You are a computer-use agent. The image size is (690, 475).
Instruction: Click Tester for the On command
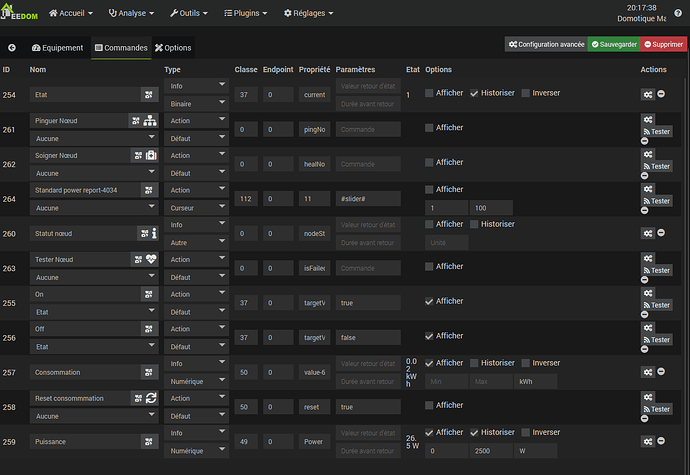657,305
